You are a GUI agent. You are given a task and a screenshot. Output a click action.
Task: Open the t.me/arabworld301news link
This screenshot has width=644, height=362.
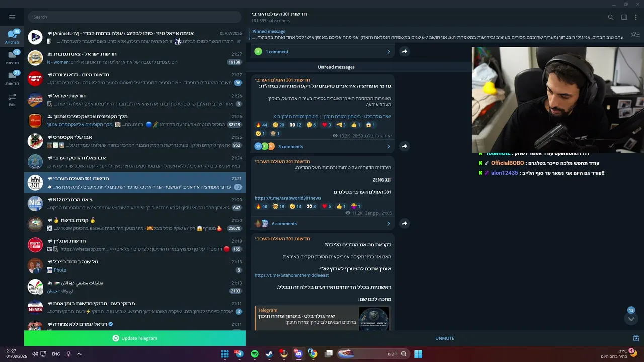[x=288, y=198]
